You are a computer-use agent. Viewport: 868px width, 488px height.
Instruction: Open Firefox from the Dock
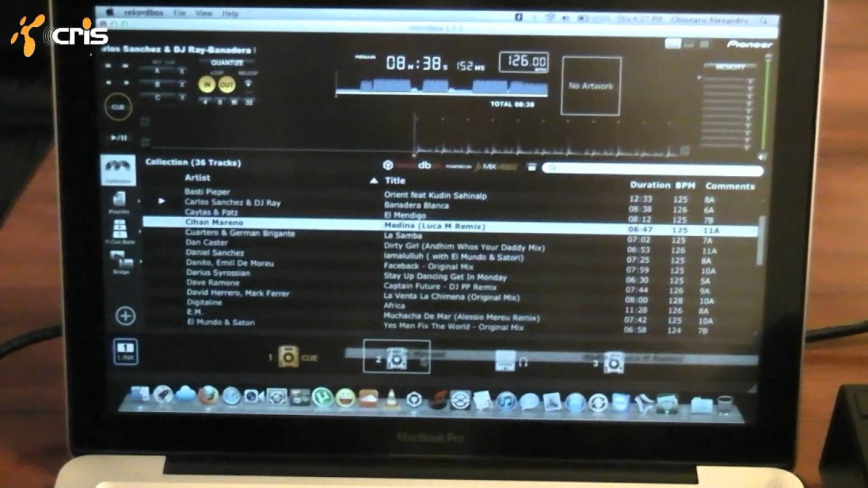click(208, 395)
